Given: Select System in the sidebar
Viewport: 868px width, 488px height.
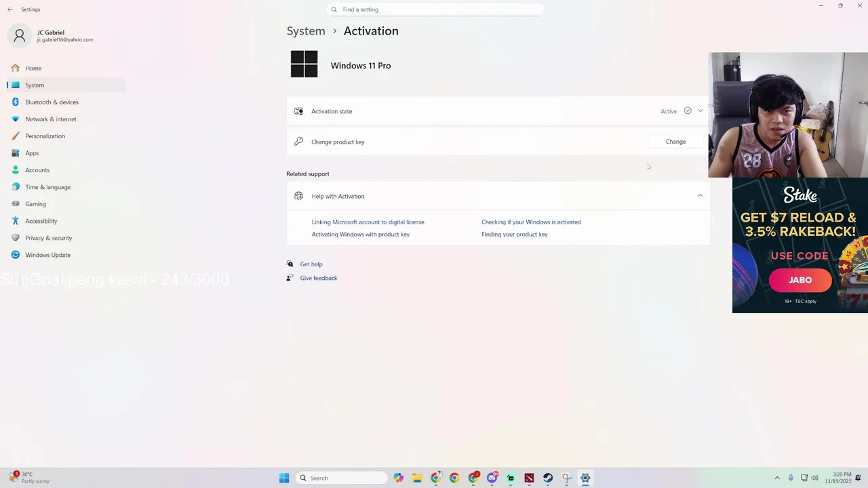Looking at the screenshot, I should coord(66,85).
